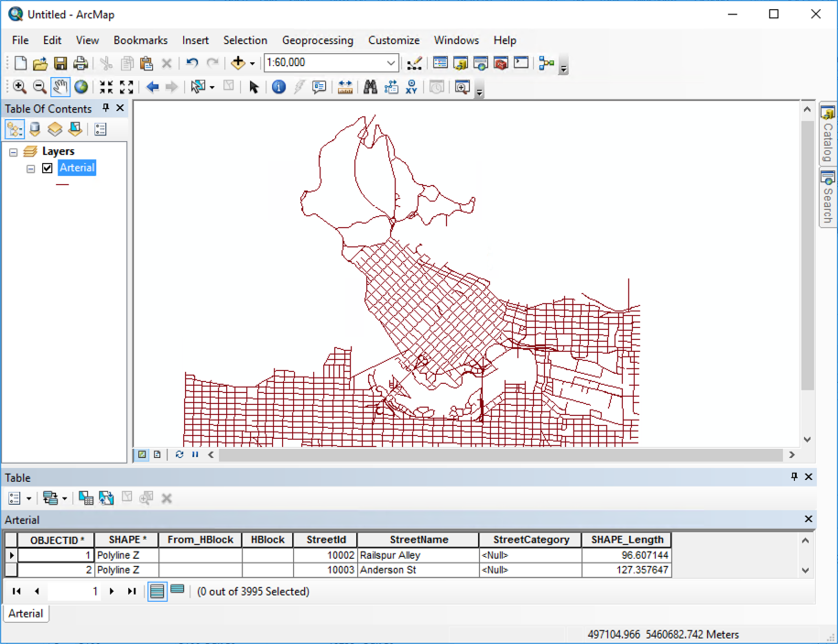Select the Arterial layer in Table Of Contents

pyautogui.click(x=77, y=168)
